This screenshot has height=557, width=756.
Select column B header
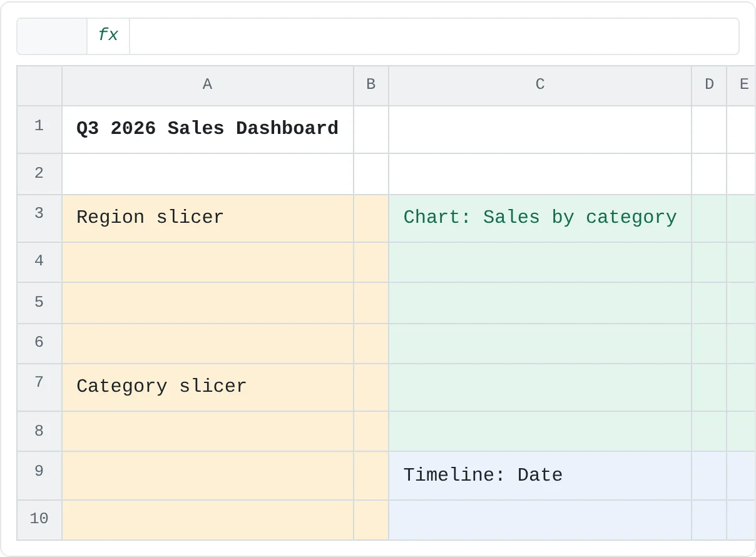pos(371,85)
